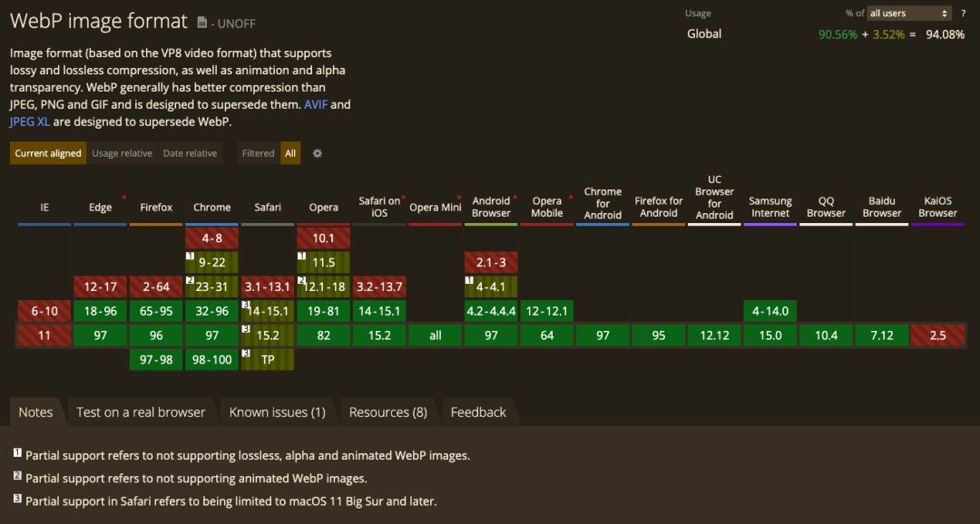Screen dimensions: 980x524
Task: Click the asterisk beside Opera Mobile header
Action: 571,198
